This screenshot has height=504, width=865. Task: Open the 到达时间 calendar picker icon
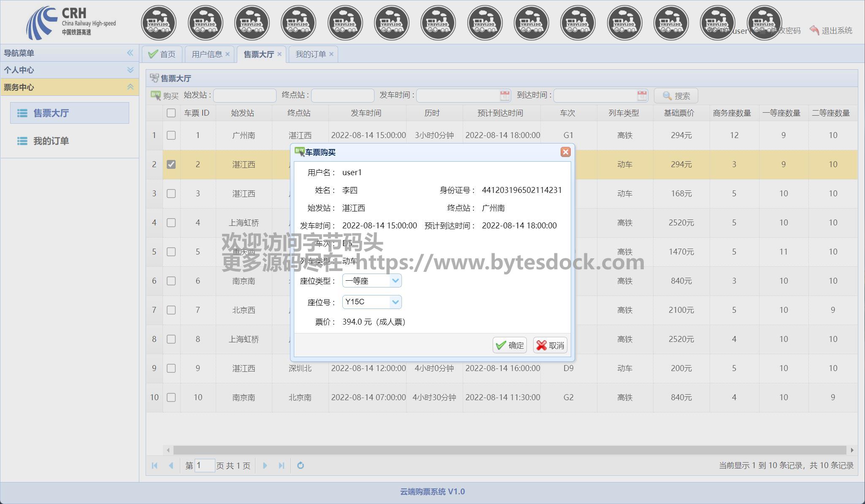pos(642,96)
